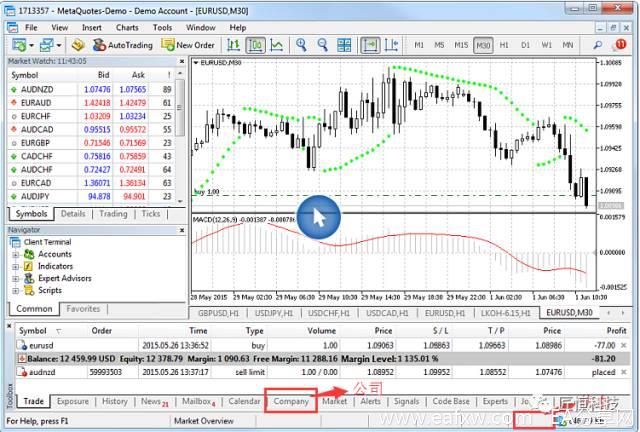Expand the Expert Advisors tree node
This screenshot has height=432, width=640.
point(16,279)
